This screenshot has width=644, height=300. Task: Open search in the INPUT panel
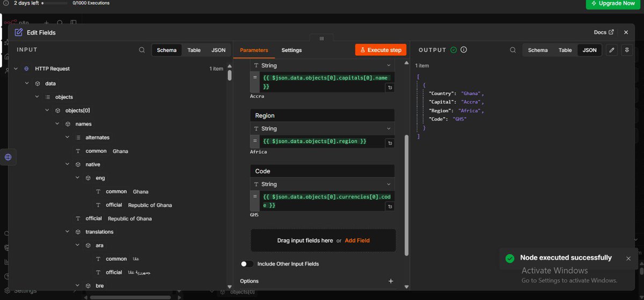click(142, 50)
